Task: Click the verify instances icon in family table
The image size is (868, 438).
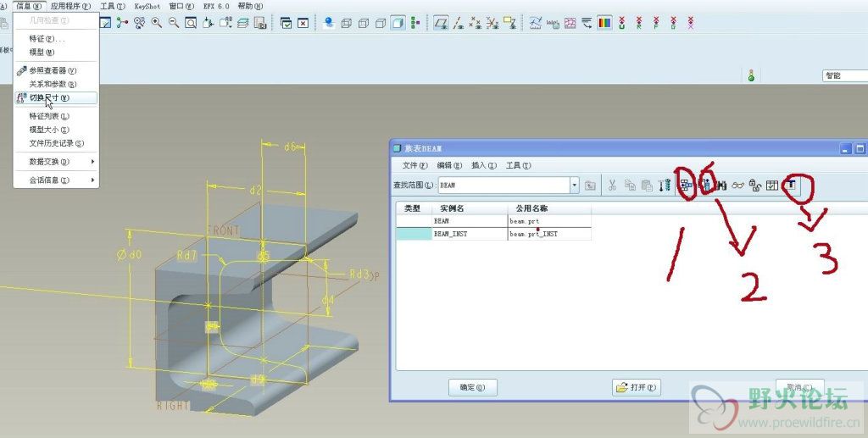Action: (771, 186)
